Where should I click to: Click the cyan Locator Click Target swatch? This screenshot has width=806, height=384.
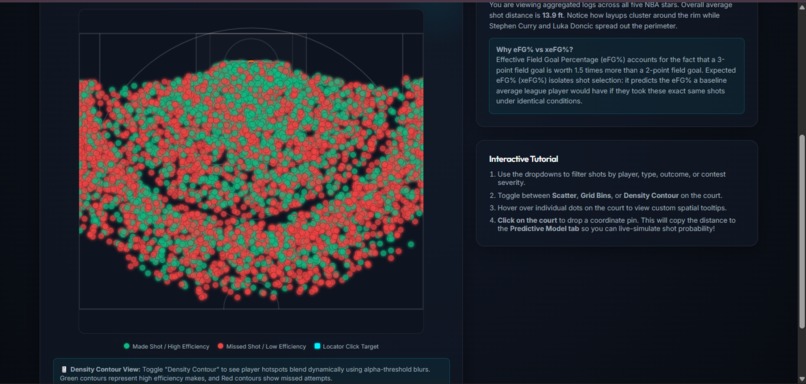[317, 346]
